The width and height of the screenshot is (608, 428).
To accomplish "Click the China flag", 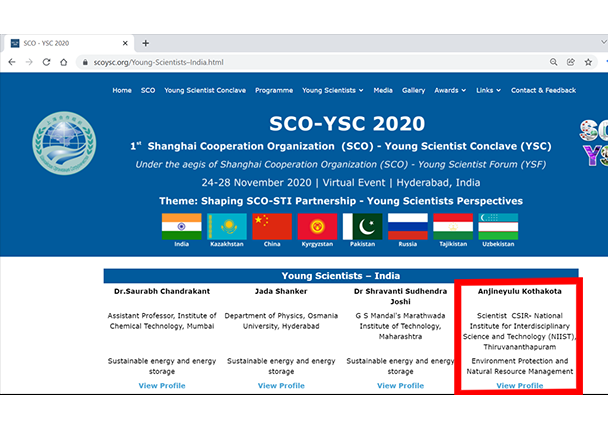I will pyautogui.click(x=272, y=226).
